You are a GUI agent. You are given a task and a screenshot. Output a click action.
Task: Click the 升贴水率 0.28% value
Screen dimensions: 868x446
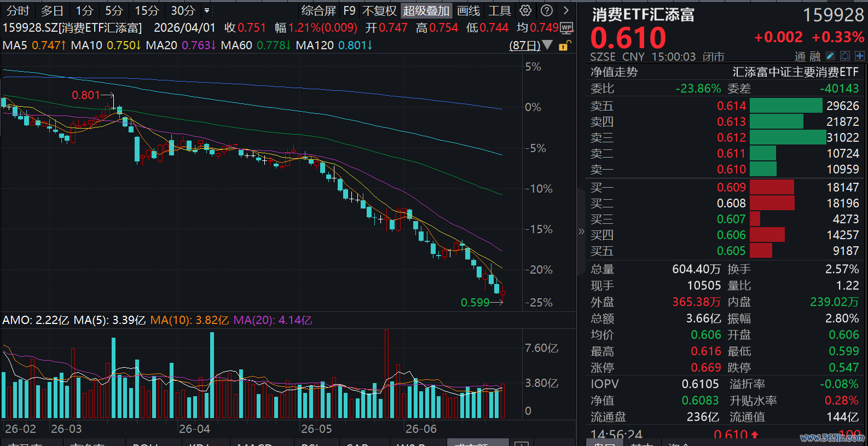click(842, 401)
